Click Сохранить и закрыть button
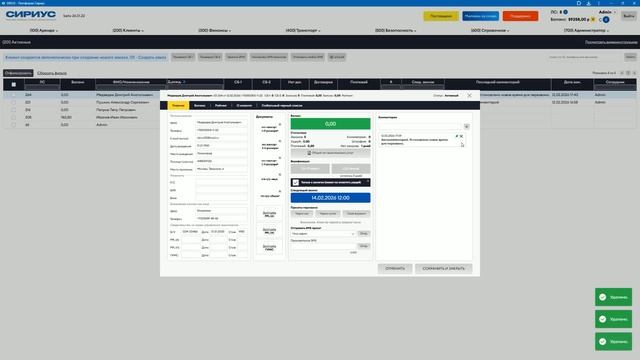 point(444,268)
